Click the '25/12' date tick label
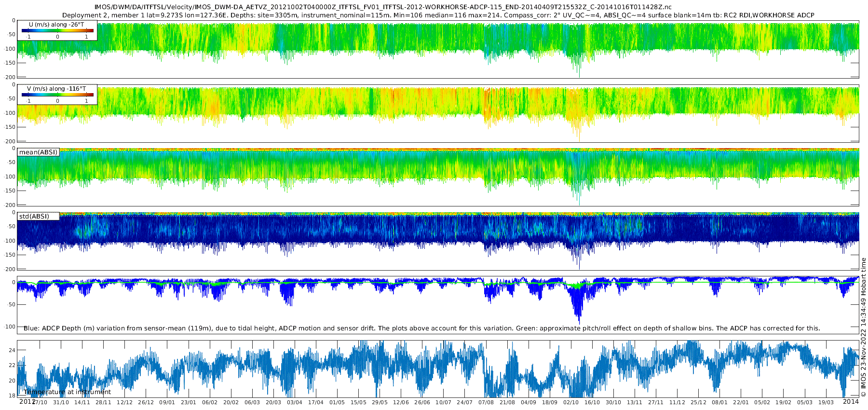The height and width of the screenshot is (410, 868). click(x=698, y=402)
